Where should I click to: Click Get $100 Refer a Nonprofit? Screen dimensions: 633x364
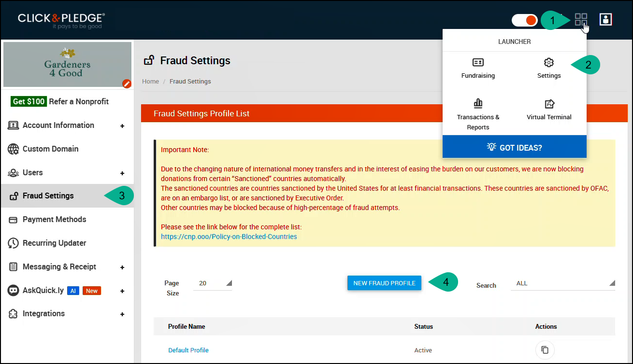coord(60,101)
